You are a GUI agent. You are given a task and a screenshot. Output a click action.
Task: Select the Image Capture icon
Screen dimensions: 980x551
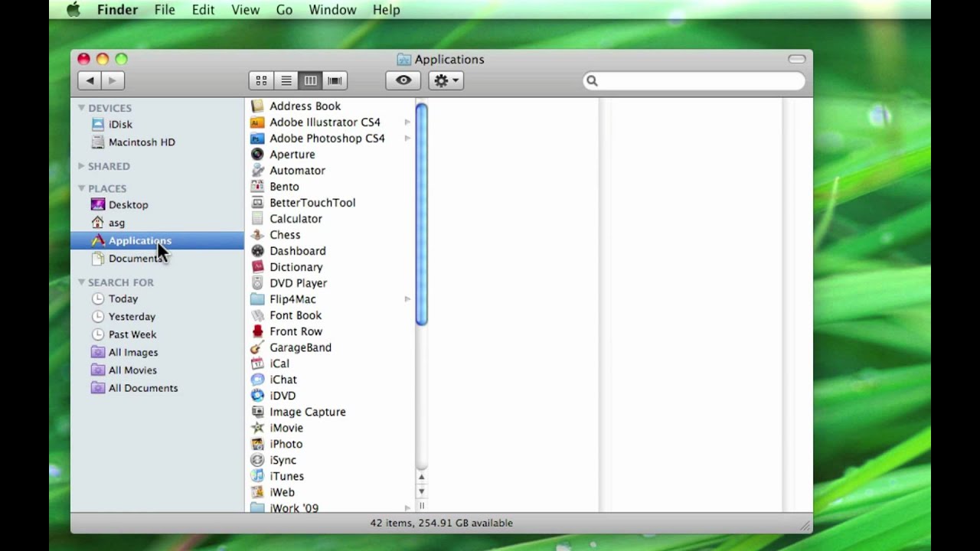coord(257,412)
